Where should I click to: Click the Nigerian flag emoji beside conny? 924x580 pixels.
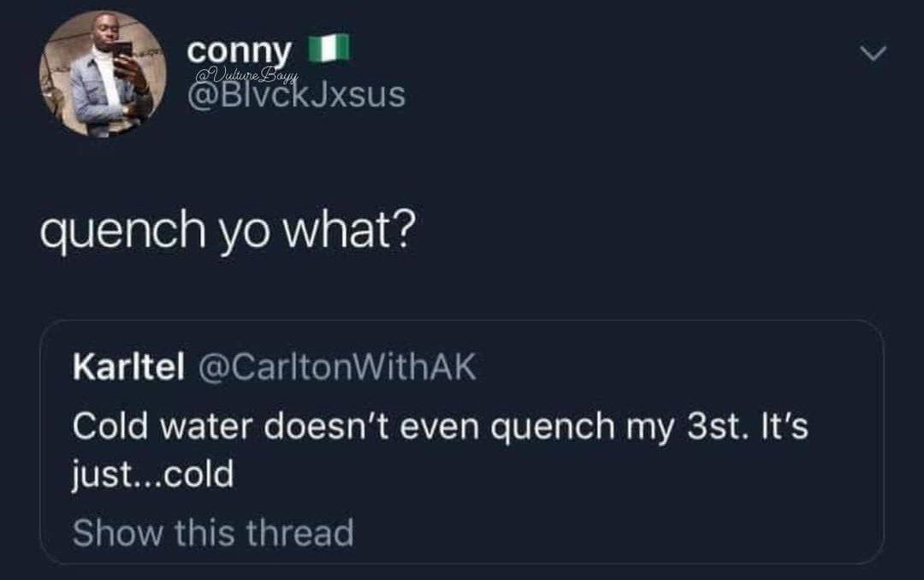tap(330, 48)
